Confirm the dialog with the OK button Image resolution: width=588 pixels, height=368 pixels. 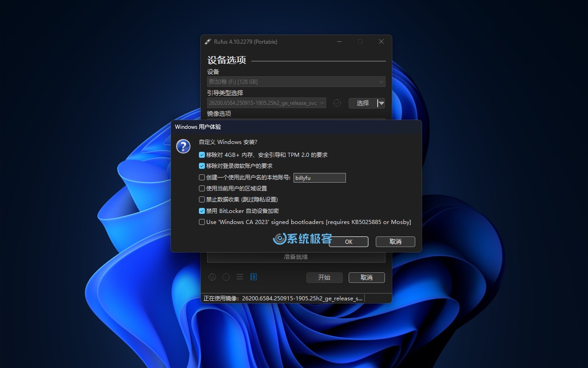pyautogui.click(x=349, y=241)
